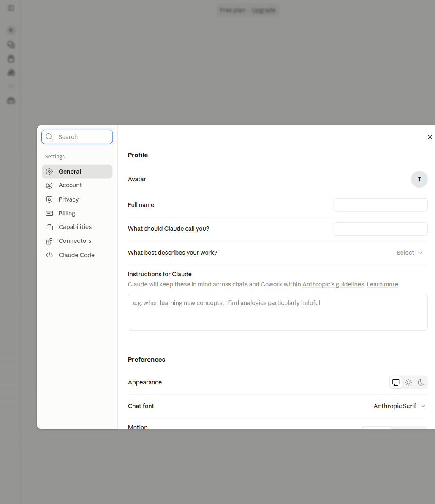The image size is (435, 504).
Task: Click the Search field in Settings
Action: pos(77,137)
